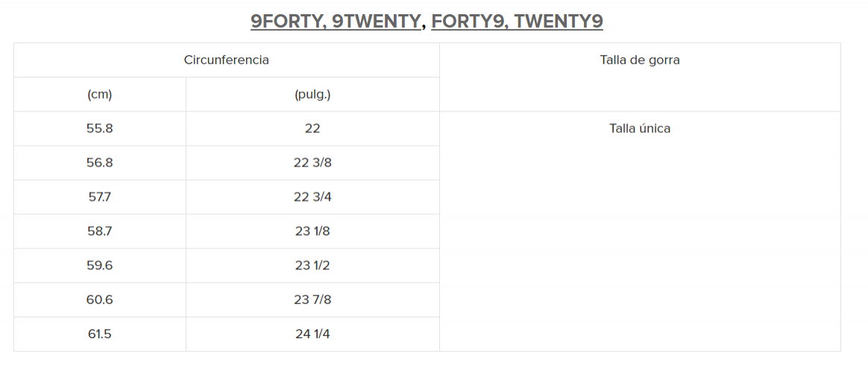
Task: Click the 23 1/2 inch cell
Action: (x=312, y=266)
